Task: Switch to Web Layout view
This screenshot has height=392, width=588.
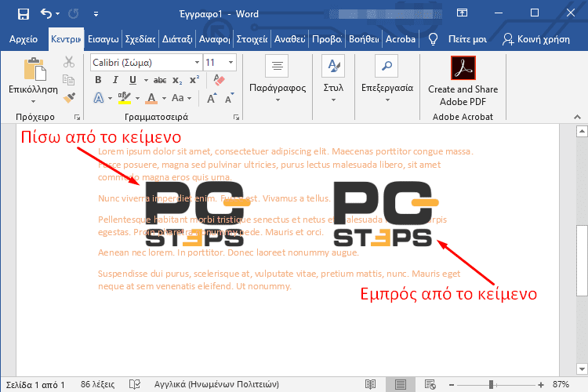Action: 430,384
